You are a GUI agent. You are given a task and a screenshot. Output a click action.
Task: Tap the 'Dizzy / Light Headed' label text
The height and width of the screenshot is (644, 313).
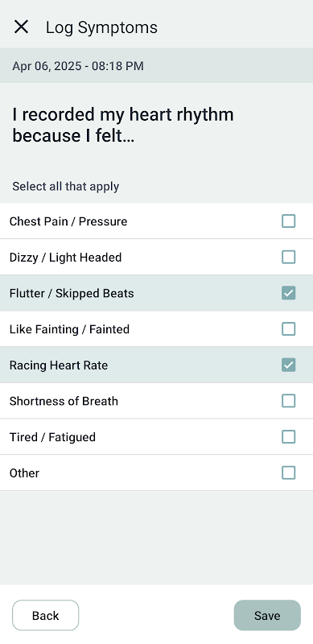pos(66,258)
